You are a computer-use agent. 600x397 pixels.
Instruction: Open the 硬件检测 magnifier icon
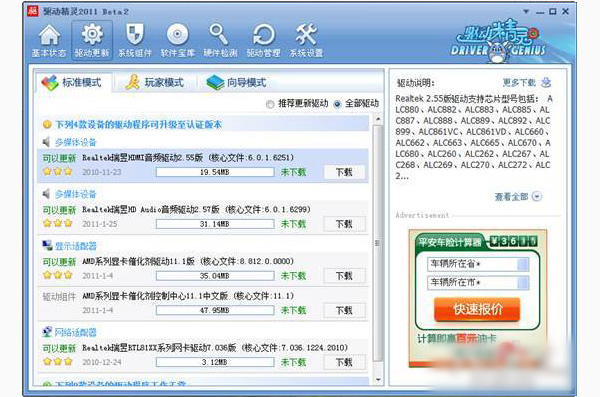coord(220,40)
